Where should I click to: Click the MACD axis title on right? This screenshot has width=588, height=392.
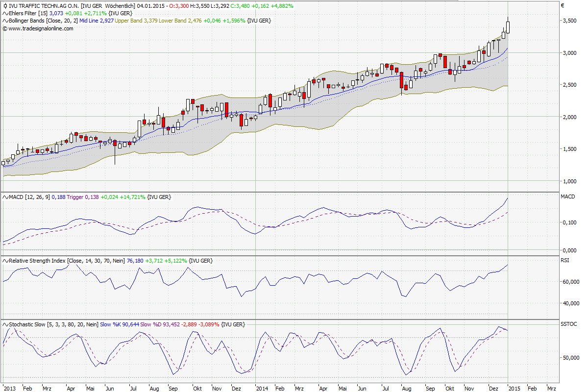click(x=568, y=196)
